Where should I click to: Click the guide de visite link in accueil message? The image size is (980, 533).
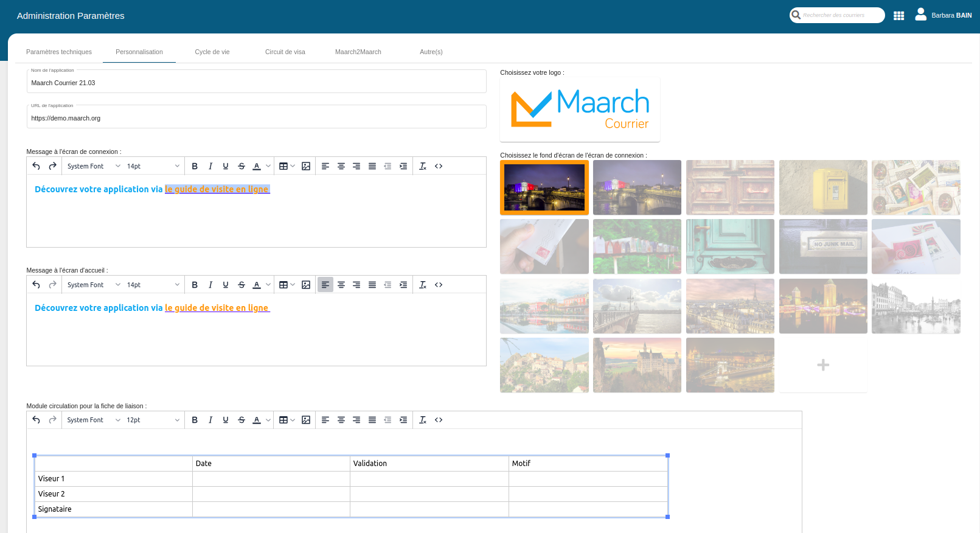217,308
